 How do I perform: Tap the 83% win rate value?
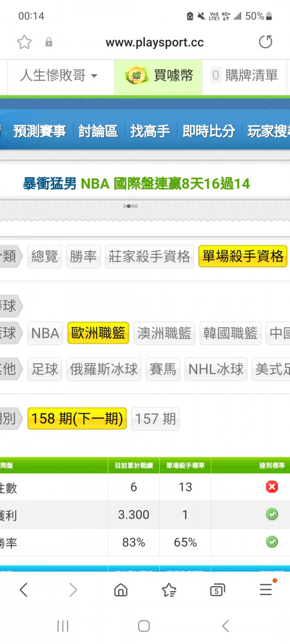(x=133, y=542)
